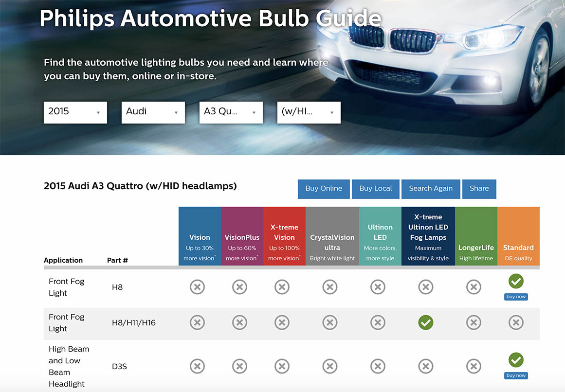
Task: Click the green check for H8/H11/H16 X-treme Ultinon LED
Action: (425, 322)
